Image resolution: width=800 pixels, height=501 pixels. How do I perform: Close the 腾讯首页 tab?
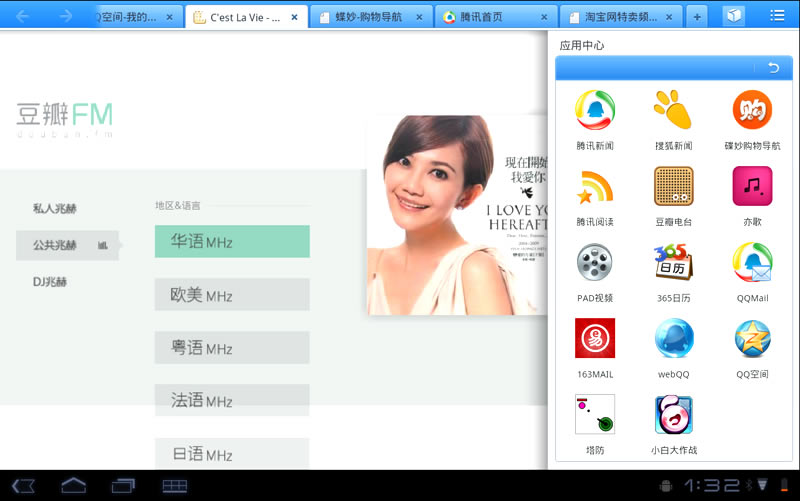[x=544, y=17]
